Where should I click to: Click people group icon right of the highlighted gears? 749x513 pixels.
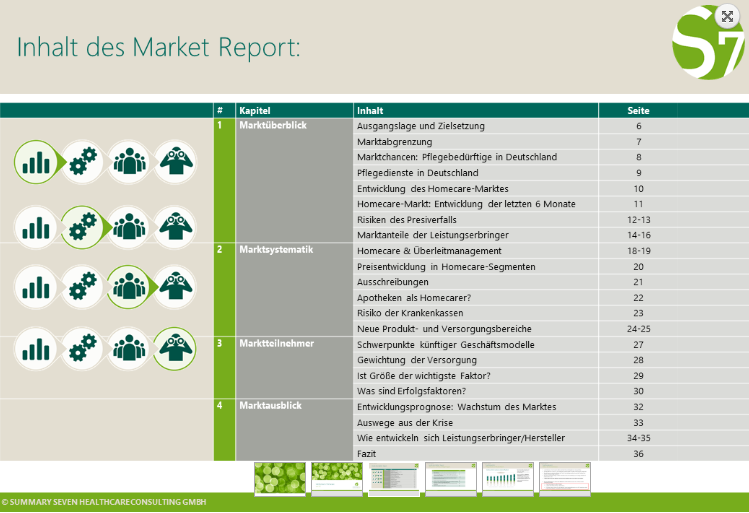pyautogui.click(x=129, y=227)
